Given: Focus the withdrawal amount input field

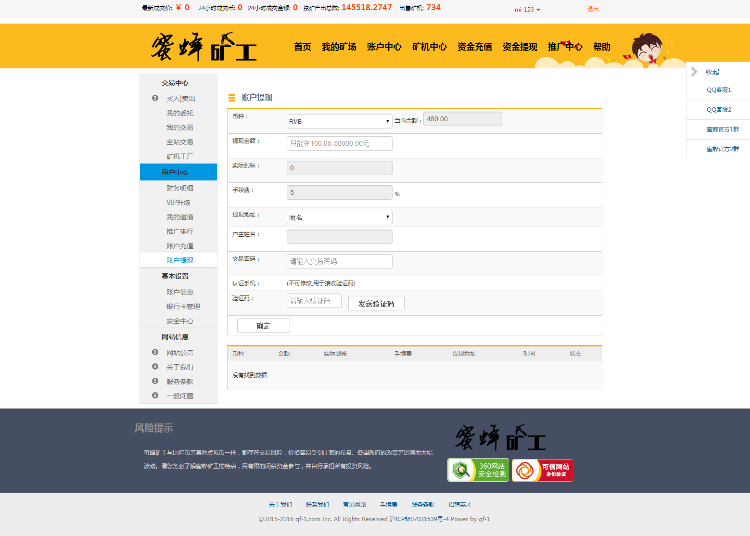Looking at the screenshot, I should [340, 143].
